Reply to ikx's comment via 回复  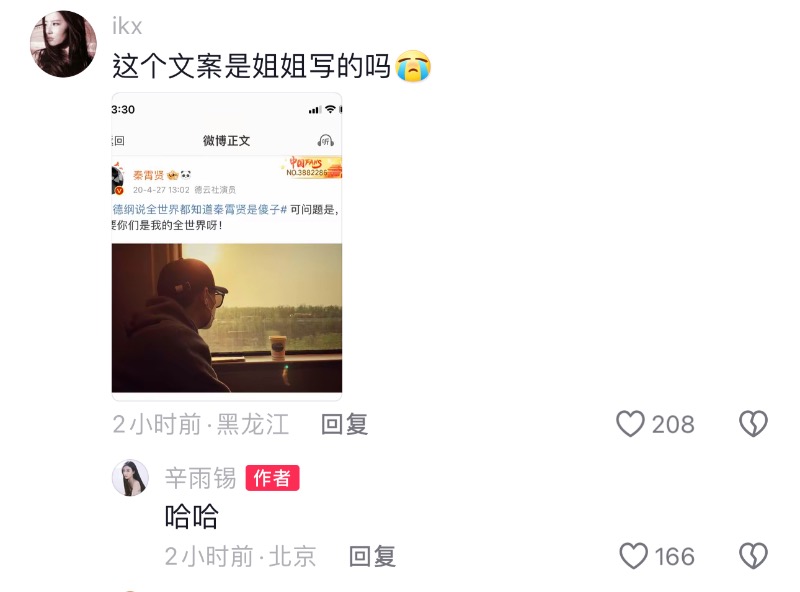(x=344, y=424)
